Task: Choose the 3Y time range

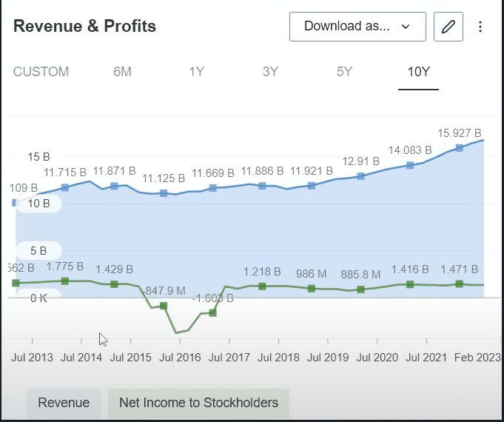Action: [x=270, y=72]
